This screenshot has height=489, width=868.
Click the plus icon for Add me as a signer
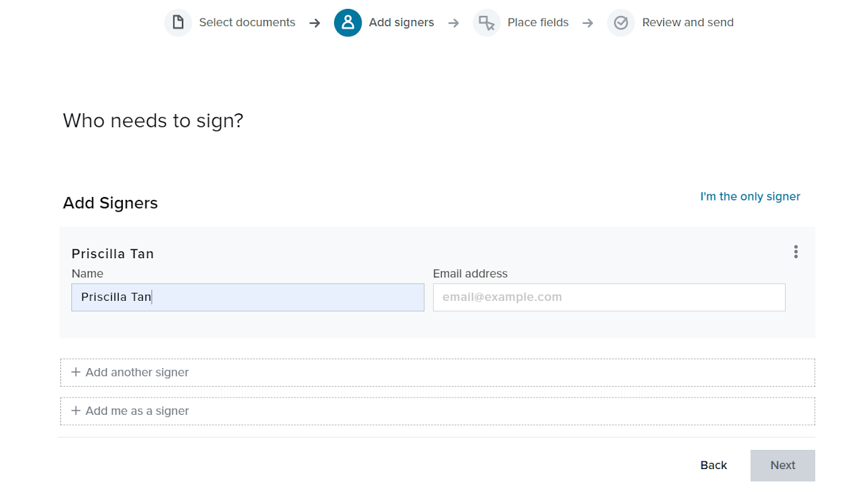[x=76, y=411]
